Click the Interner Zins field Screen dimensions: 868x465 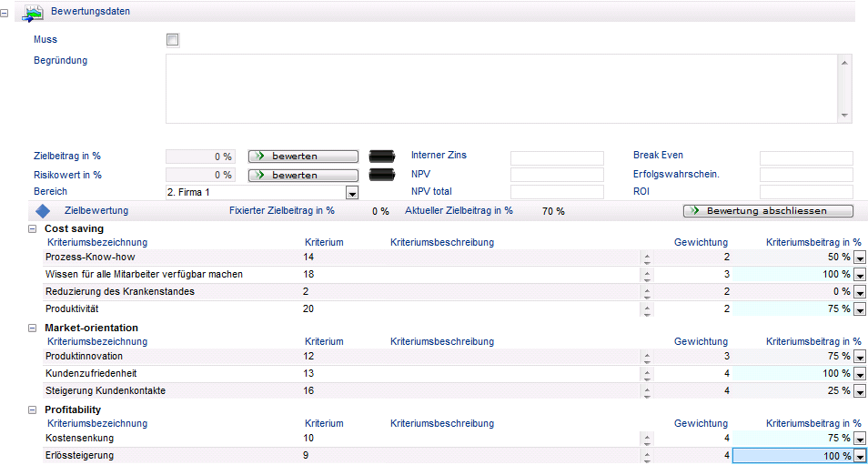[557, 157]
